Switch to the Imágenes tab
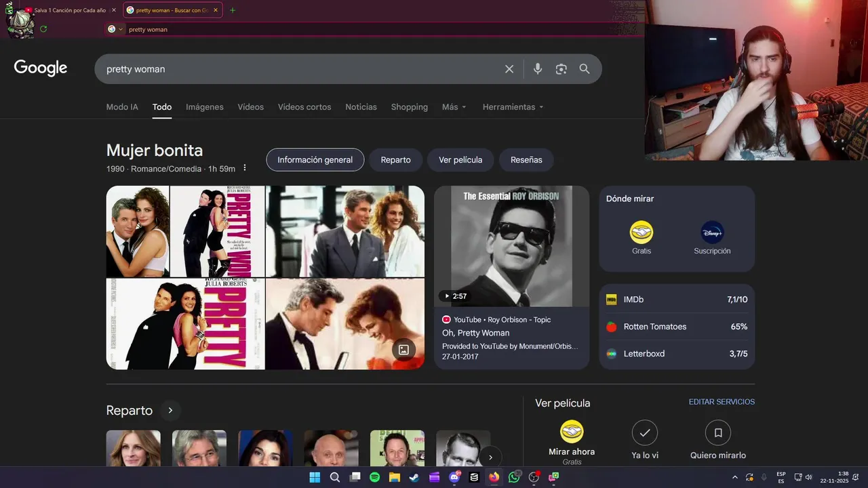The image size is (868, 488). [x=205, y=107]
